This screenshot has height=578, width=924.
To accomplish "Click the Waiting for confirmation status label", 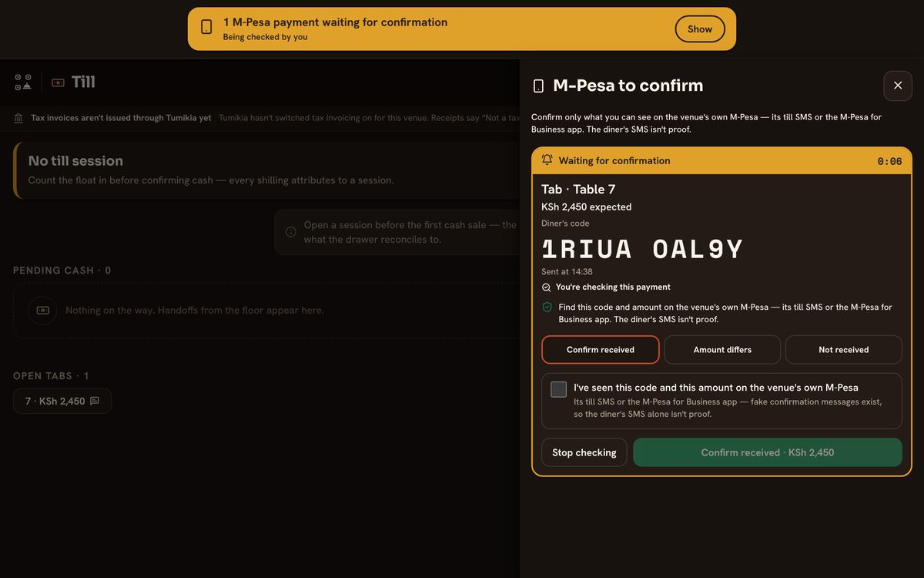I will coord(614,160).
